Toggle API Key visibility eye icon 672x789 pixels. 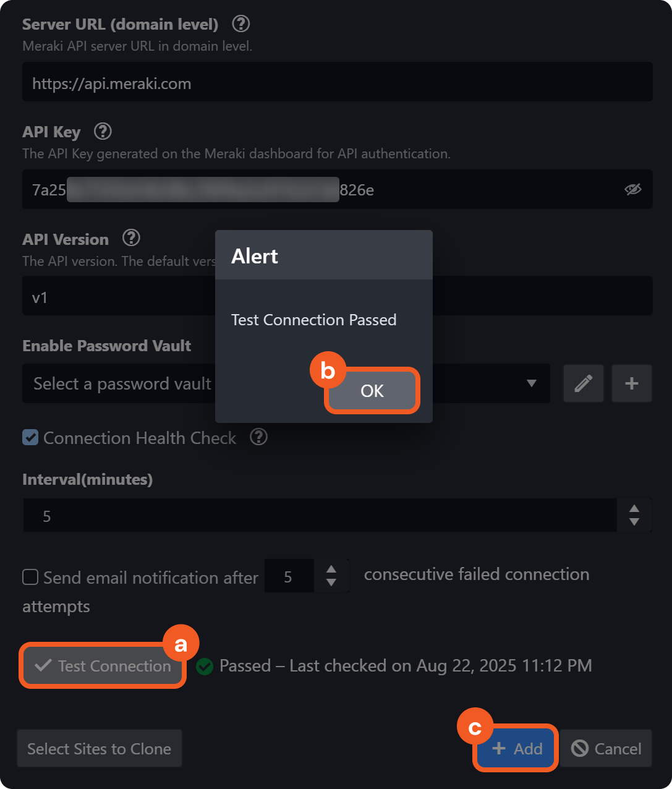(x=632, y=189)
